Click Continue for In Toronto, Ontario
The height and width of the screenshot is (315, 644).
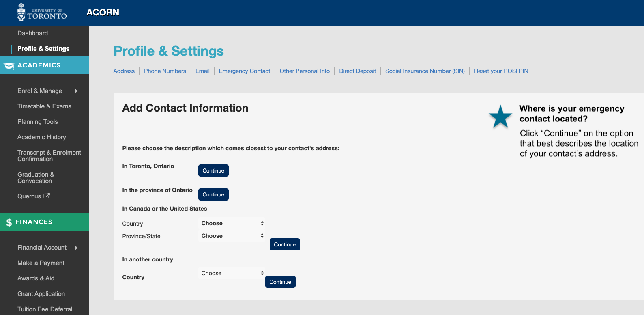(x=213, y=170)
